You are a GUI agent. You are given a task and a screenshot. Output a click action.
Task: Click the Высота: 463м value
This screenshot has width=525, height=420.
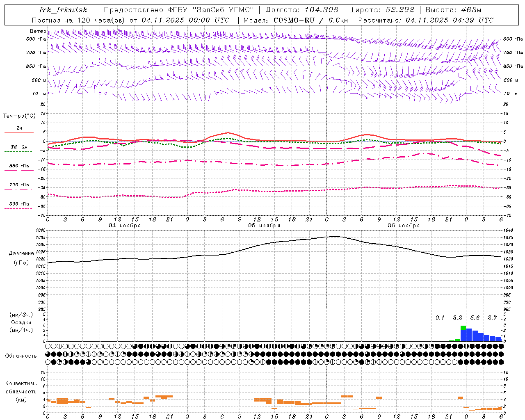point(453,10)
